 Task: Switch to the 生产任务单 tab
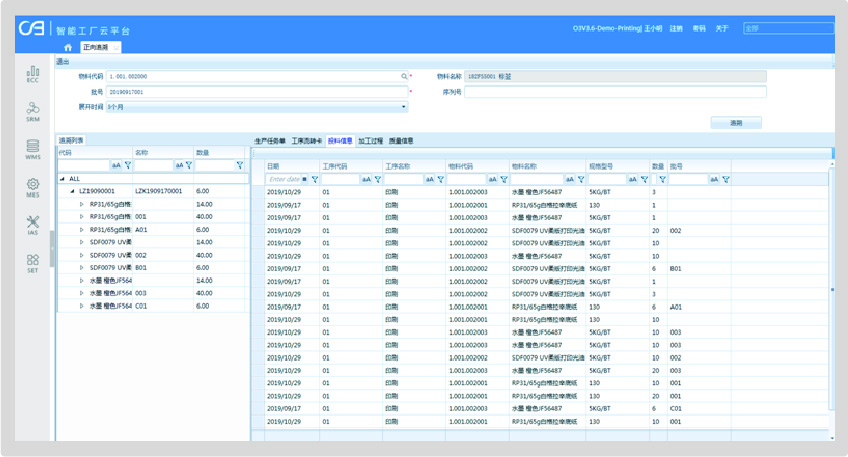point(269,141)
